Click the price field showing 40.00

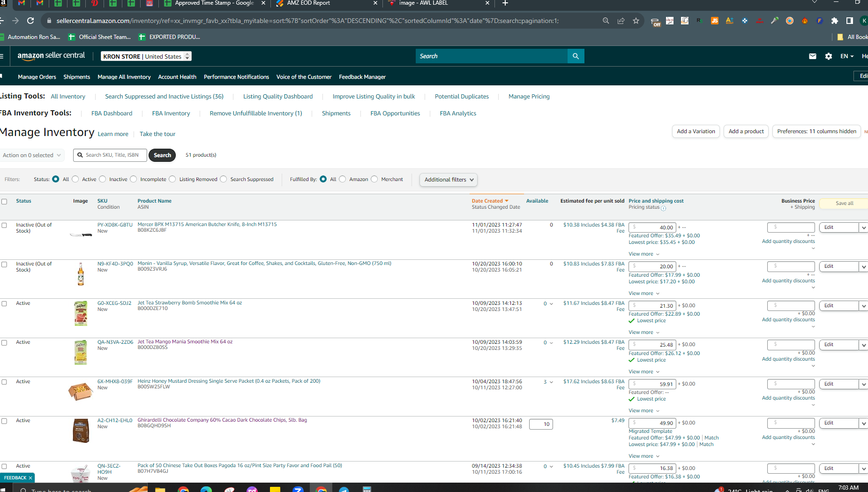point(652,227)
